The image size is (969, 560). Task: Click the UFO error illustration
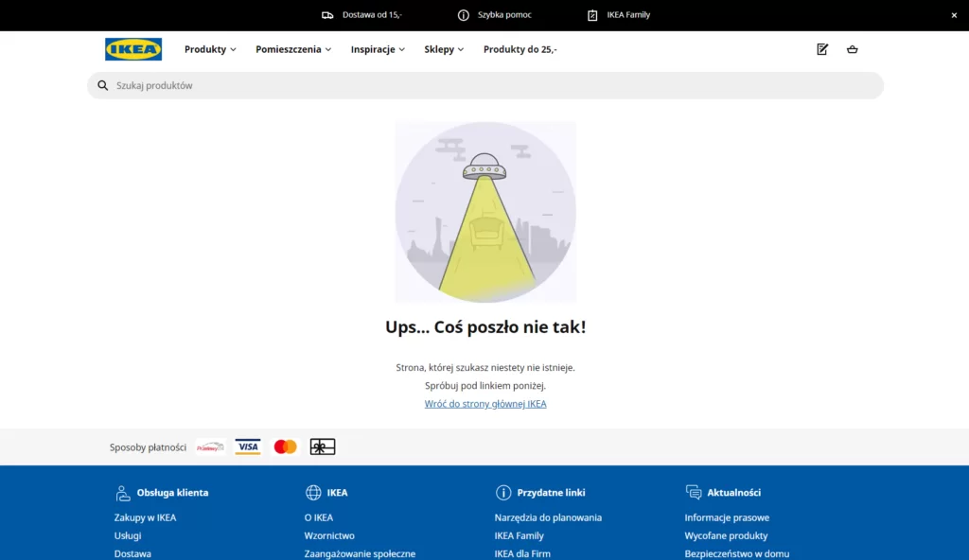point(485,212)
